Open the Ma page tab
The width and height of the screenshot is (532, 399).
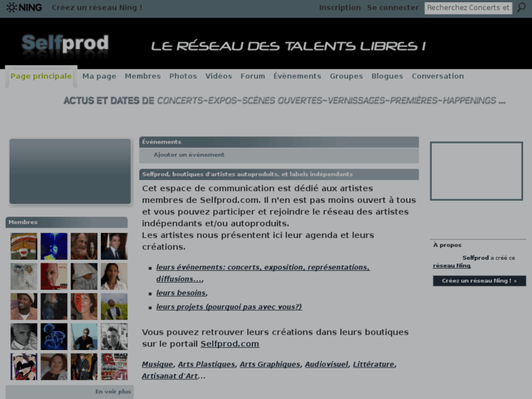coord(99,76)
